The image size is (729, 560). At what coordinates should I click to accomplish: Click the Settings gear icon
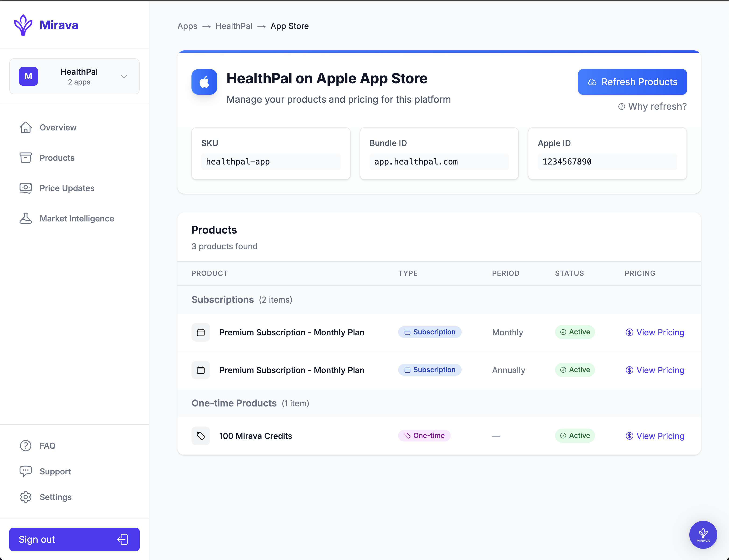coord(26,497)
